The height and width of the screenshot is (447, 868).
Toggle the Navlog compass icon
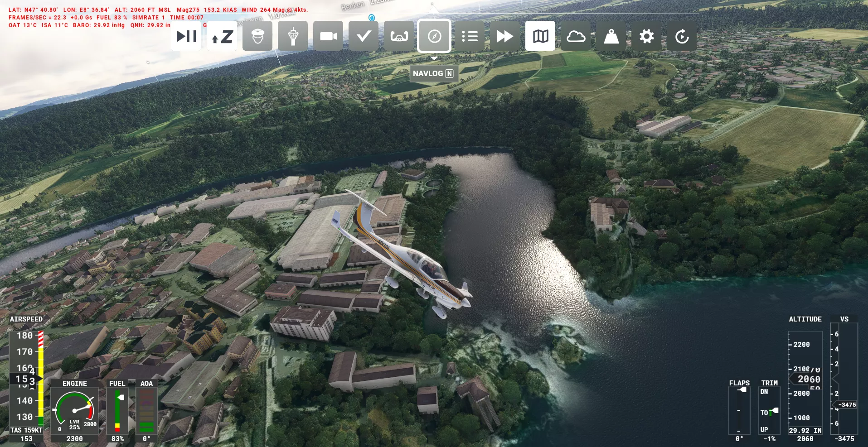pos(434,36)
